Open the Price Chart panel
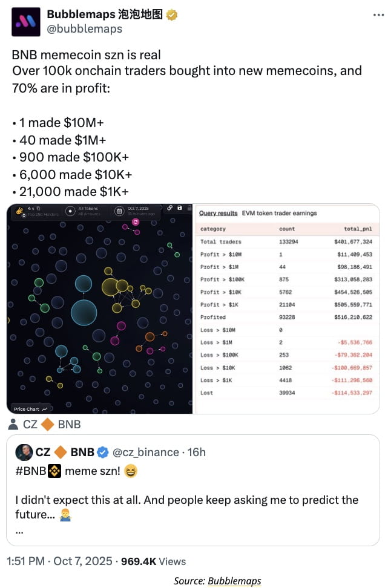 tap(30, 409)
